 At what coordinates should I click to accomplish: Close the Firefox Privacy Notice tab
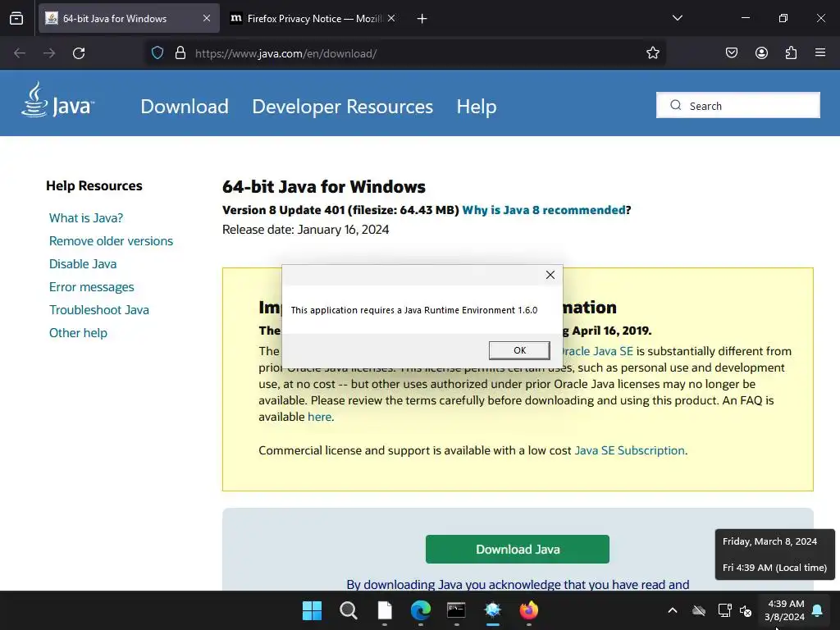pyautogui.click(x=391, y=18)
